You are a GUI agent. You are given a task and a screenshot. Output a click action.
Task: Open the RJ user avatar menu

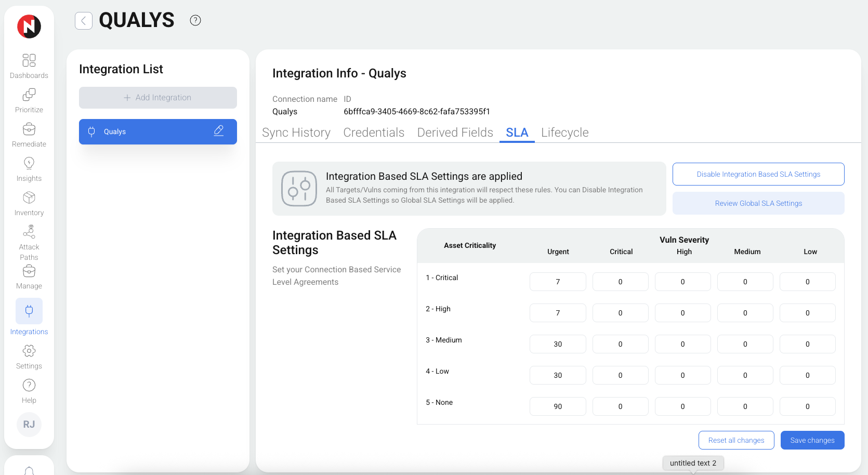click(x=29, y=425)
